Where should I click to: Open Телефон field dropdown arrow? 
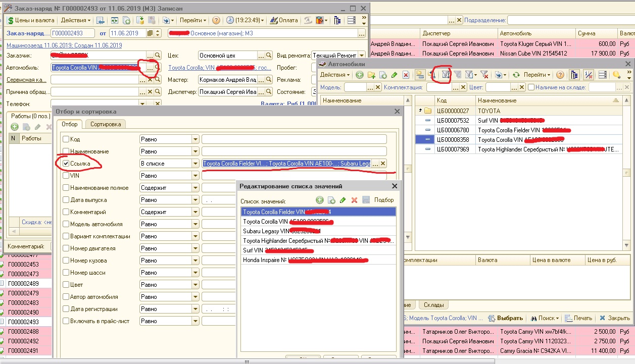(142, 104)
